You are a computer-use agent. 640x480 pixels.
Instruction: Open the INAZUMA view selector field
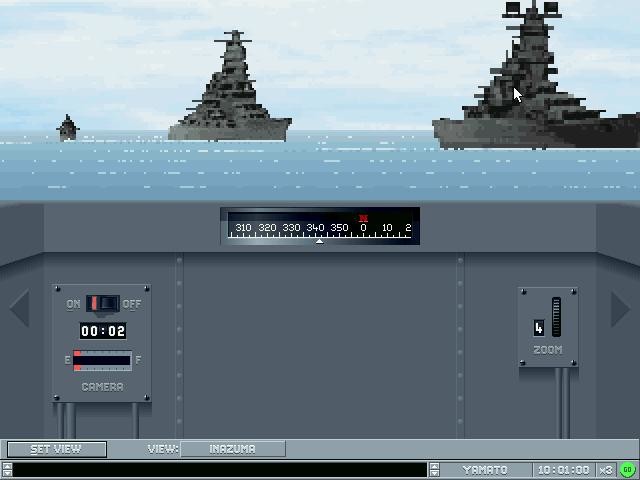(233, 449)
